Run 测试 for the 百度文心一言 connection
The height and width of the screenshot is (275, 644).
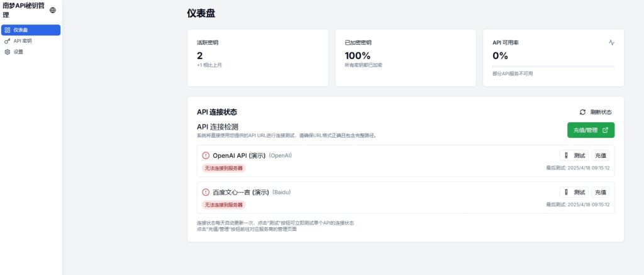click(x=574, y=192)
